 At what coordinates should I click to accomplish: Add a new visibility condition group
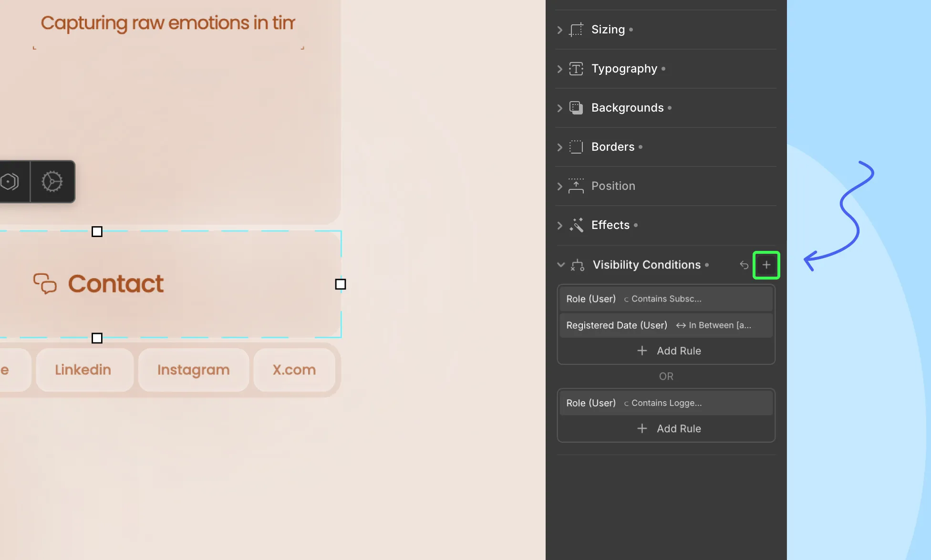coord(766,265)
